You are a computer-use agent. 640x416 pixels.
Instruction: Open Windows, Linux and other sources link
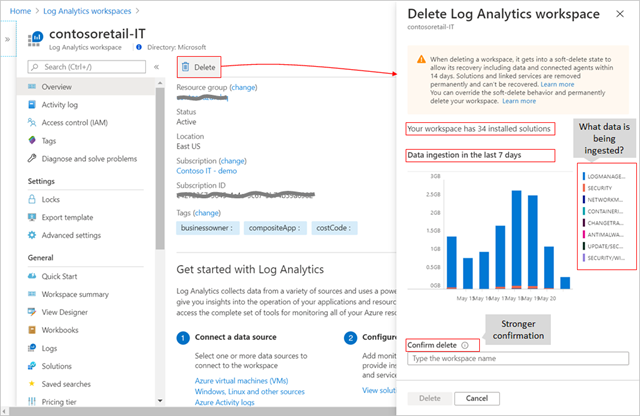[x=249, y=392]
